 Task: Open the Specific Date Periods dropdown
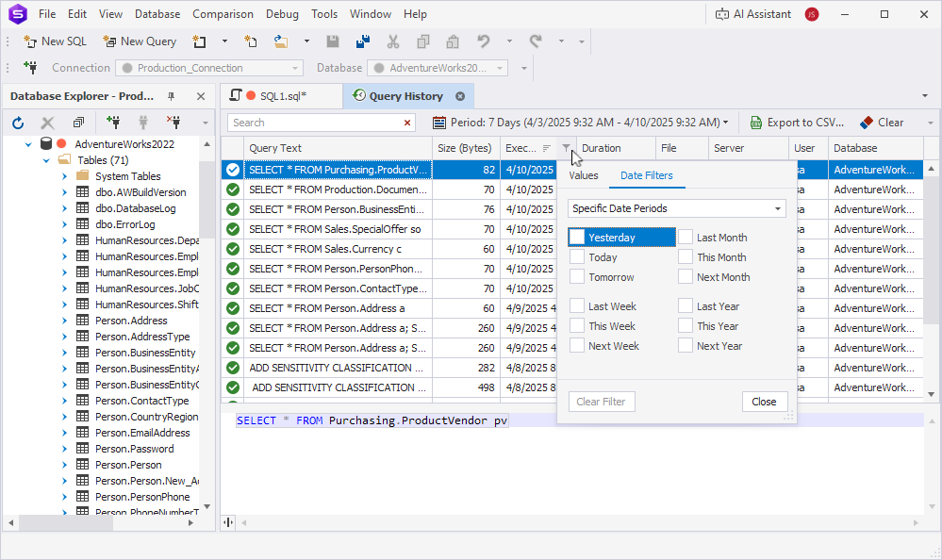(676, 207)
